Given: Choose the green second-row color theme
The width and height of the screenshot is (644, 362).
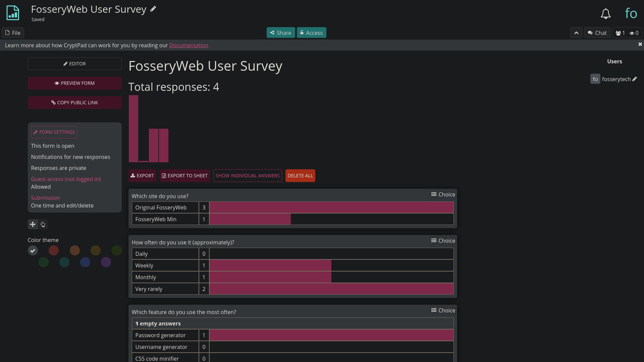Looking at the screenshot, I should [44, 262].
